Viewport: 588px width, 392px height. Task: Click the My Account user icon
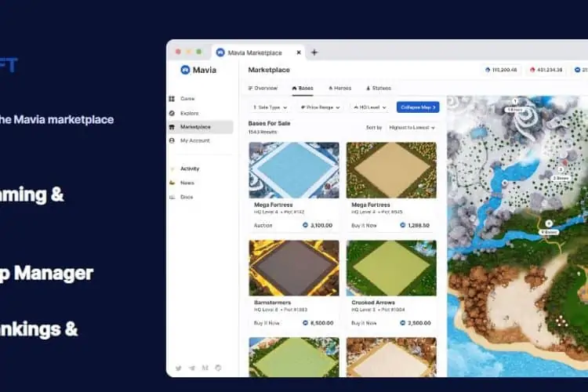coord(172,140)
